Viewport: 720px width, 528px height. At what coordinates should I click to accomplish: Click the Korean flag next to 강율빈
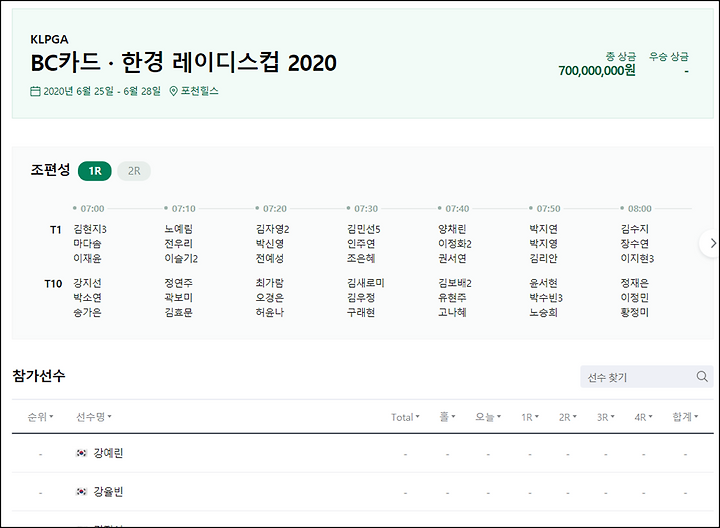point(81,492)
